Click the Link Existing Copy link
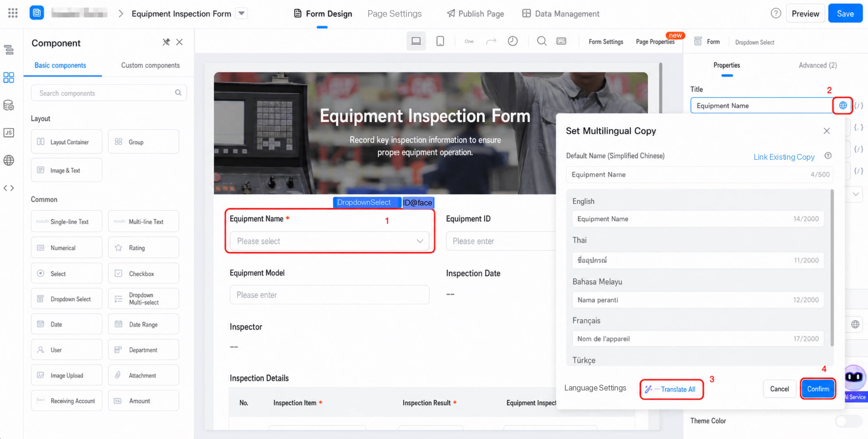This screenshot has height=439, width=868. [x=784, y=157]
